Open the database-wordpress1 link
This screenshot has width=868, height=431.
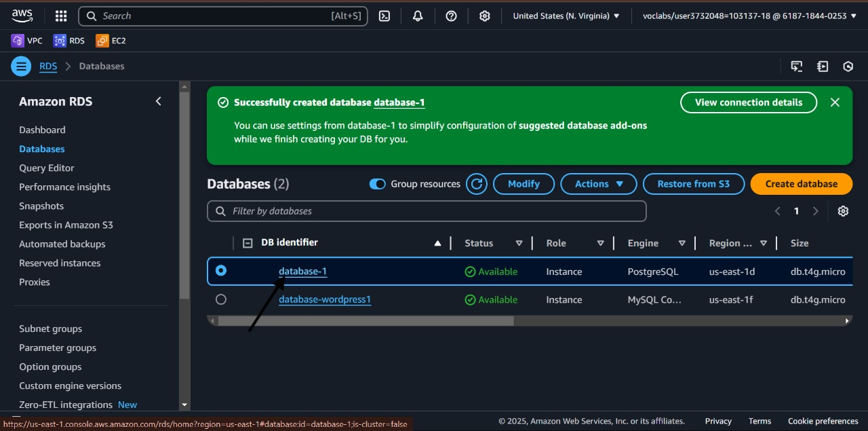coord(325,300)
